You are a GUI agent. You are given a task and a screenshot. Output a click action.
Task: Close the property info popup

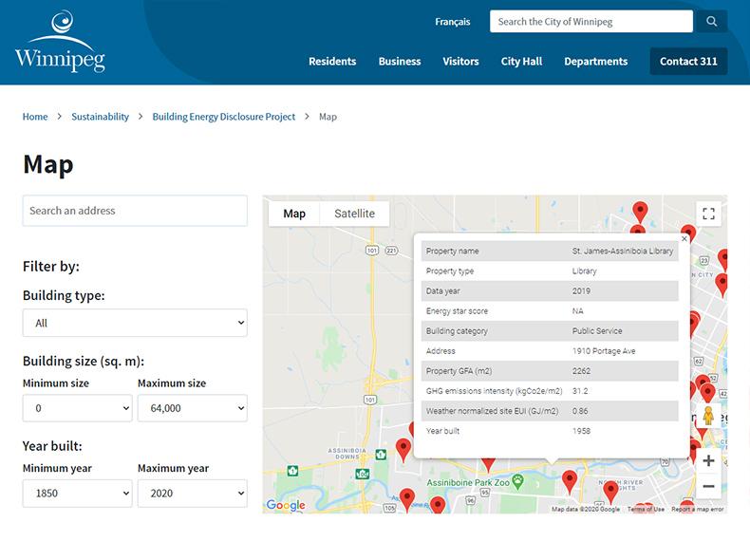684,239
